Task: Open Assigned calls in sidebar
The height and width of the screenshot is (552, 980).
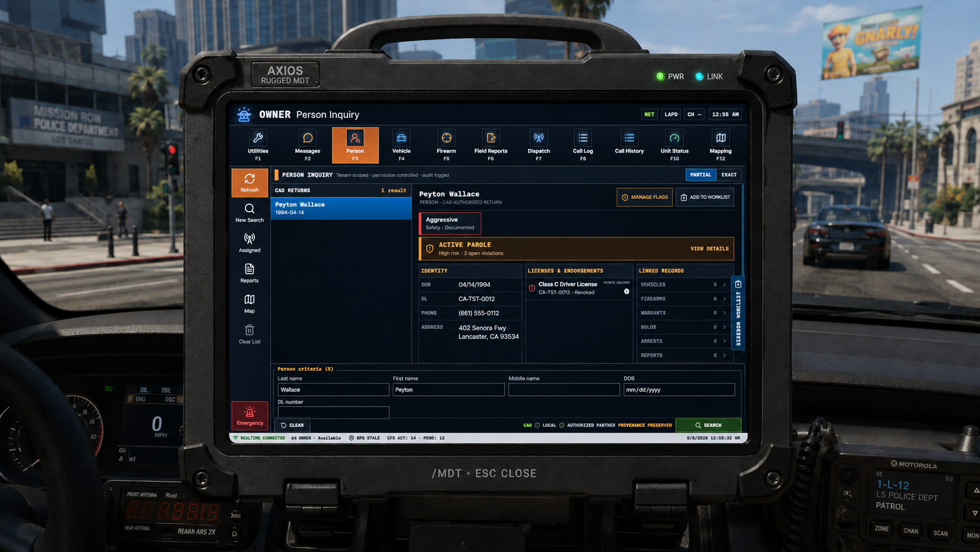Action: (250, 243)
